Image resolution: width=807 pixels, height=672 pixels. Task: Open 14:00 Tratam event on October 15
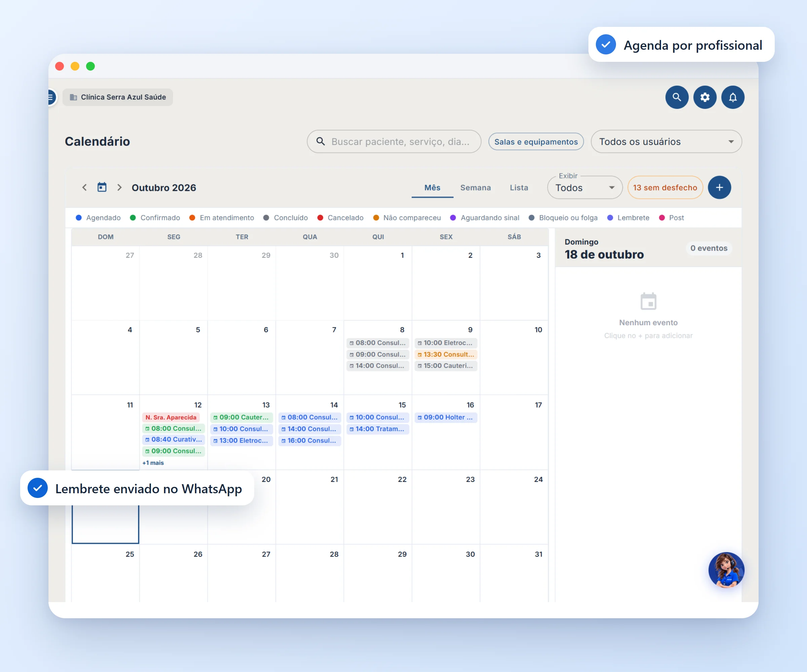coord(378,429)
